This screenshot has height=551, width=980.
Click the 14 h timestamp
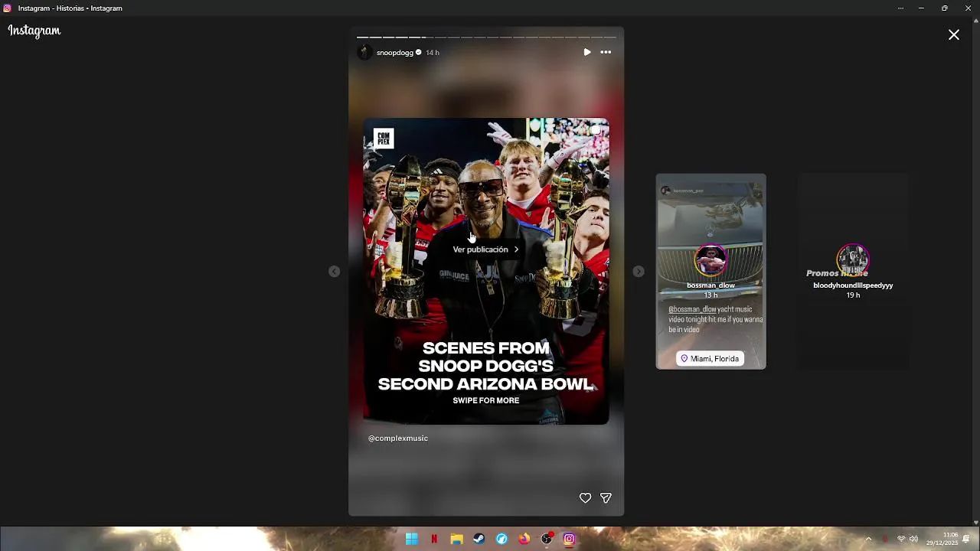[433, 53]
